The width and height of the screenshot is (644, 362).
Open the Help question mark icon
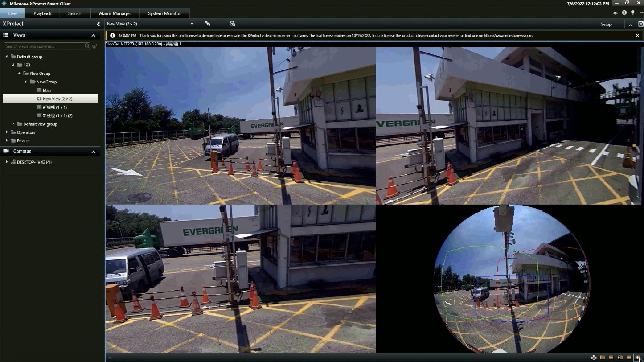(x=624, y=13)
